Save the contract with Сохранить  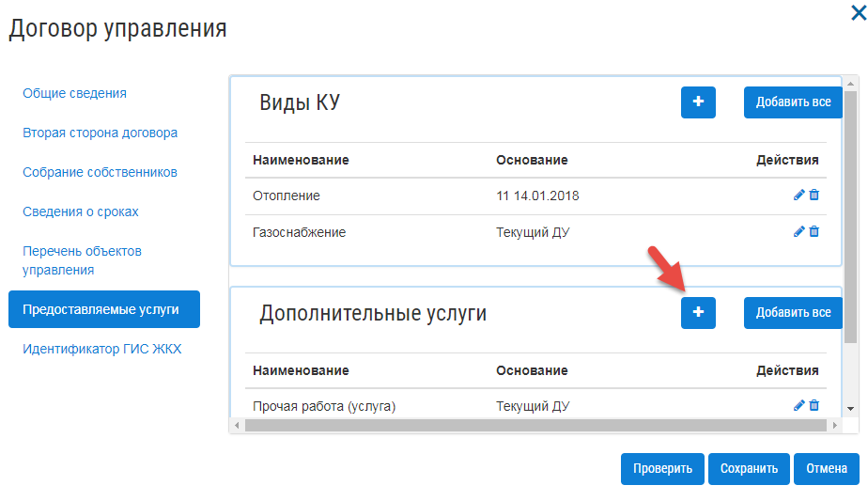point(749,469)
